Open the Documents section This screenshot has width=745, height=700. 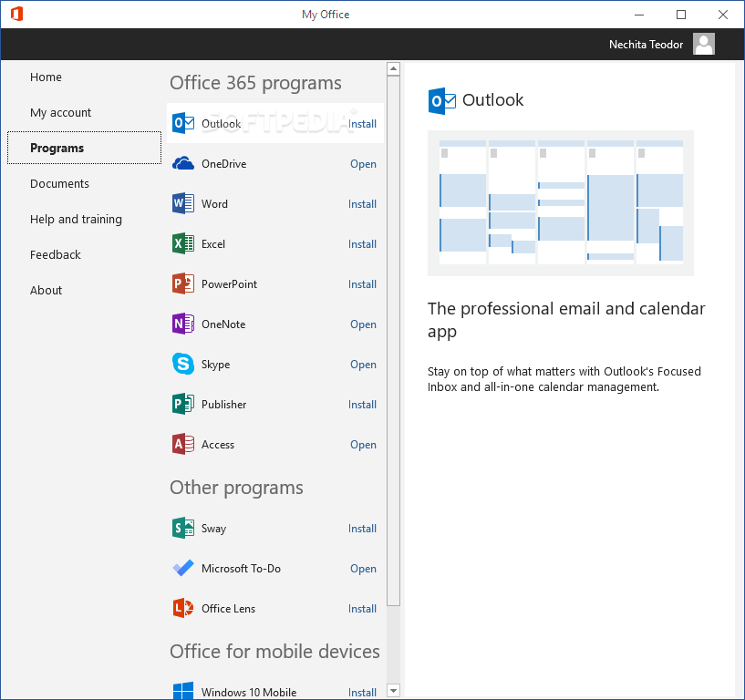tap(59, 184)
